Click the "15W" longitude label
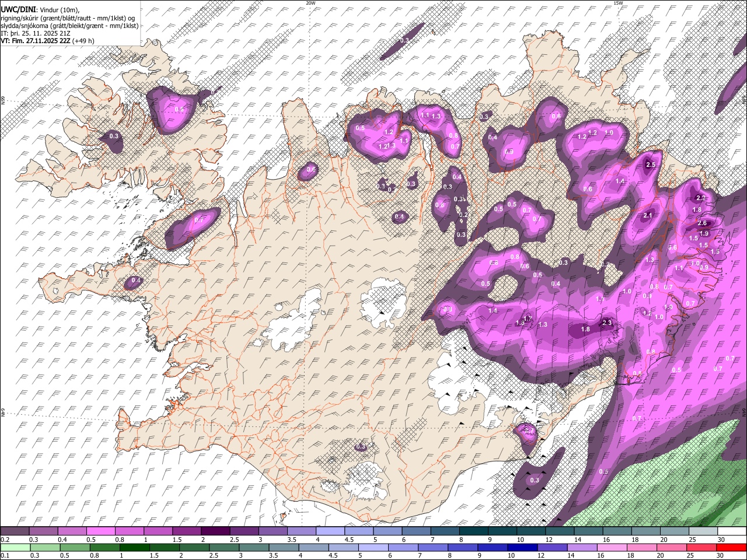Screen dimensions: 747x560 point(618,3)
